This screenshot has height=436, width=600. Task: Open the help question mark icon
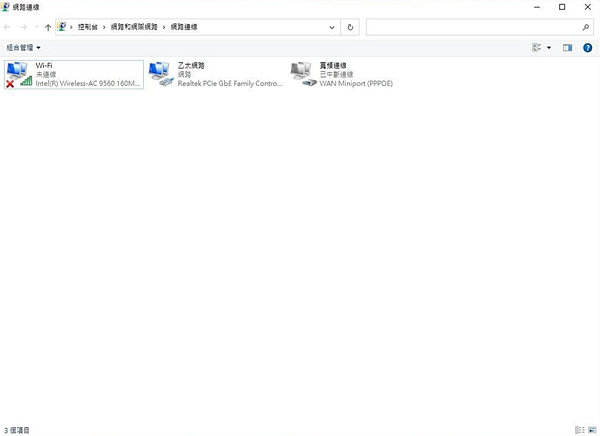pos(587,47)
